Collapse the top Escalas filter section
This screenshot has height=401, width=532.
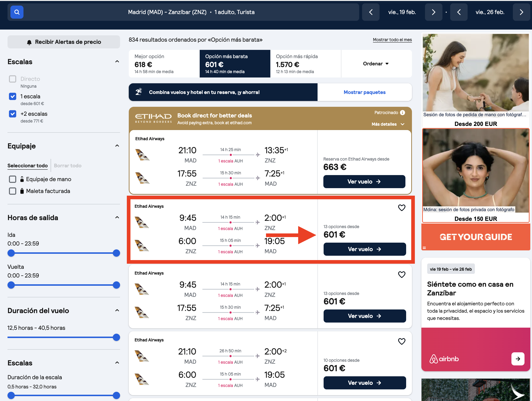click(x=117, y=62)
